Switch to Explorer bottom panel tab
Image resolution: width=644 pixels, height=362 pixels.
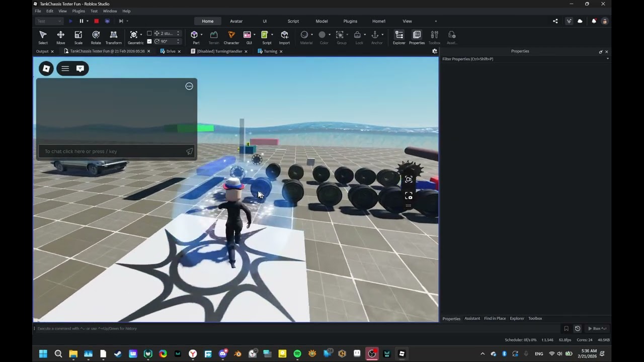pyautogui.click(x=517, y=318)
